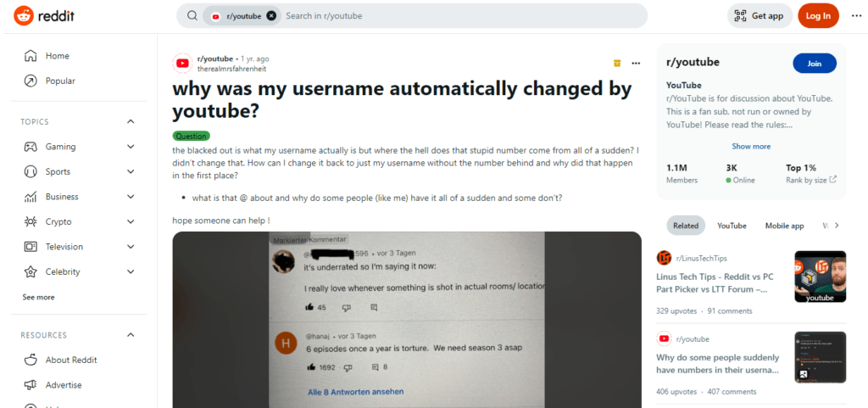Viewport: 868px width, 408px height.
Task: Click the Join button for r/youtube
Action: tap(815, 64)
